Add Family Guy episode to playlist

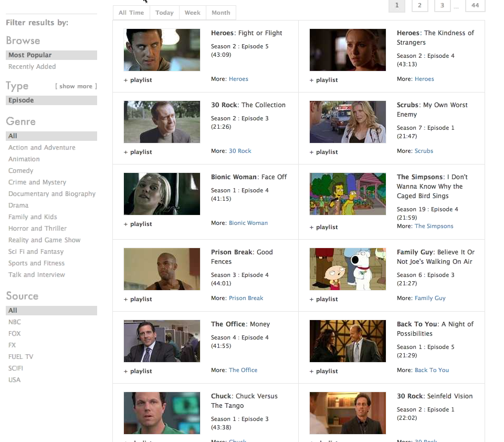point(324,299)
